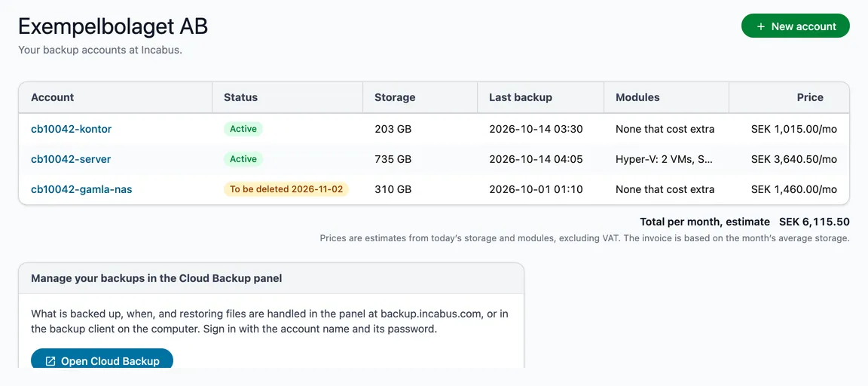Viewport: 868px width, 386px height.
Task: Click the Open Cloud Backup button
Action: 102,360
